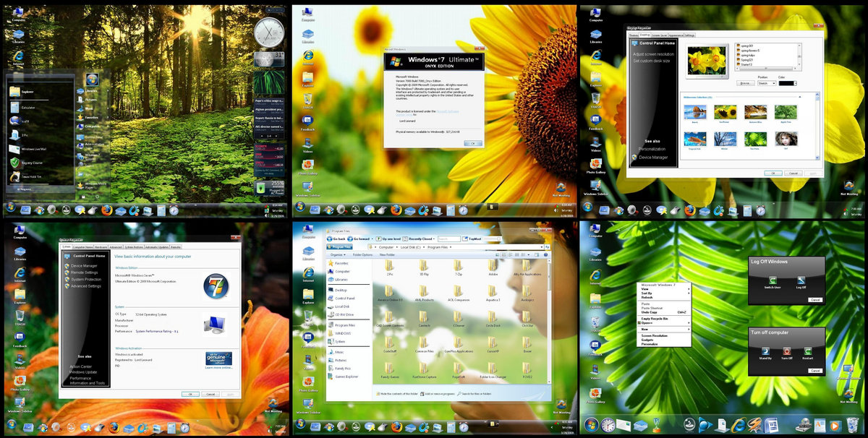Select Turn Off in the shutdown dialog
The height and width of the screenshot is (438, 868).
point(786,351)
